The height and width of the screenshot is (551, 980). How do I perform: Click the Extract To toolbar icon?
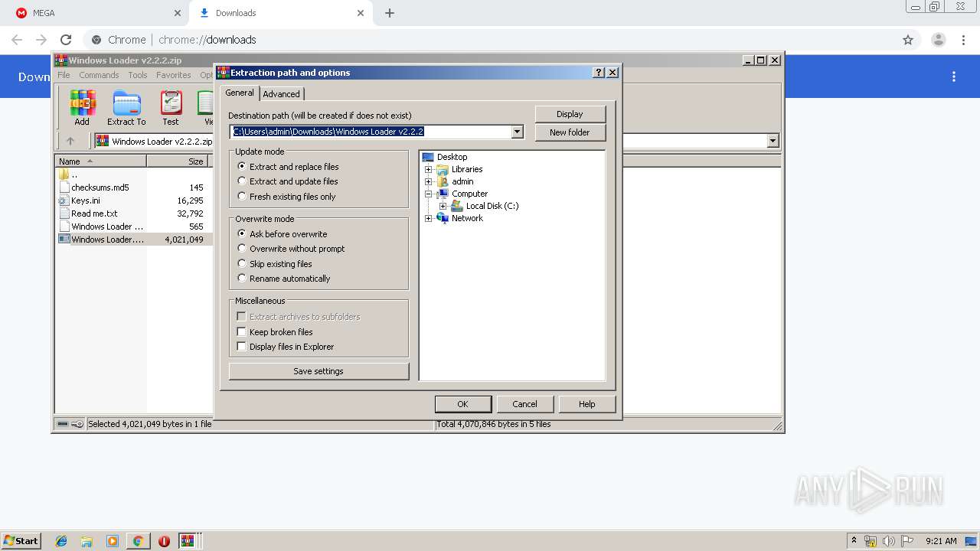pos(126,107)
